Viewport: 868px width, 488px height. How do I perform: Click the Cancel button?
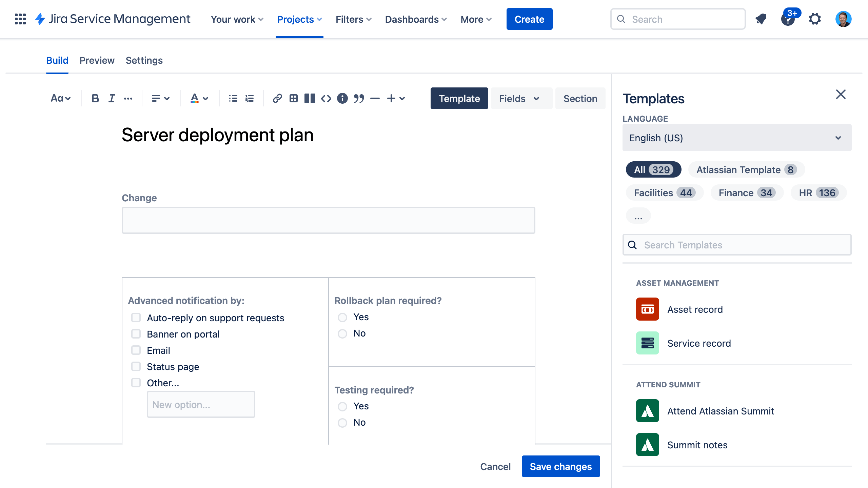pos(495,467)
